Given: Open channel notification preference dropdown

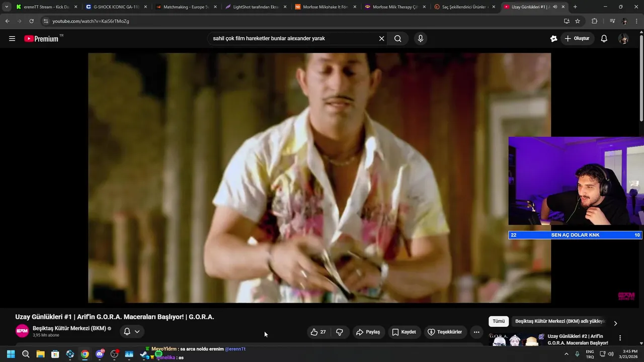Looking at the screenshot, I should [x=132, y=331].
